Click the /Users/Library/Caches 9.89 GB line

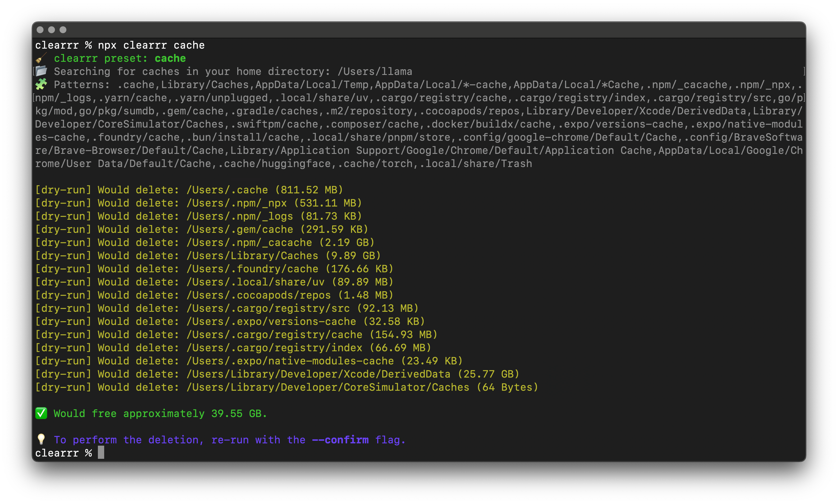click(283, 256)
